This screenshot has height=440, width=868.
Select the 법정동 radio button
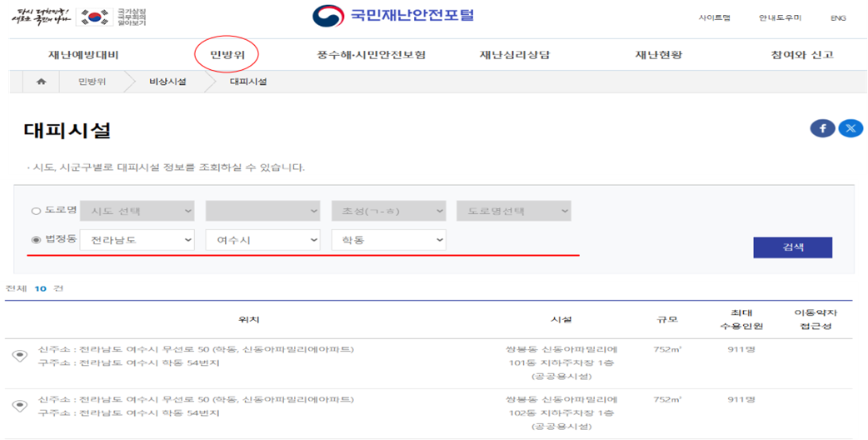(x=36, y=240)
